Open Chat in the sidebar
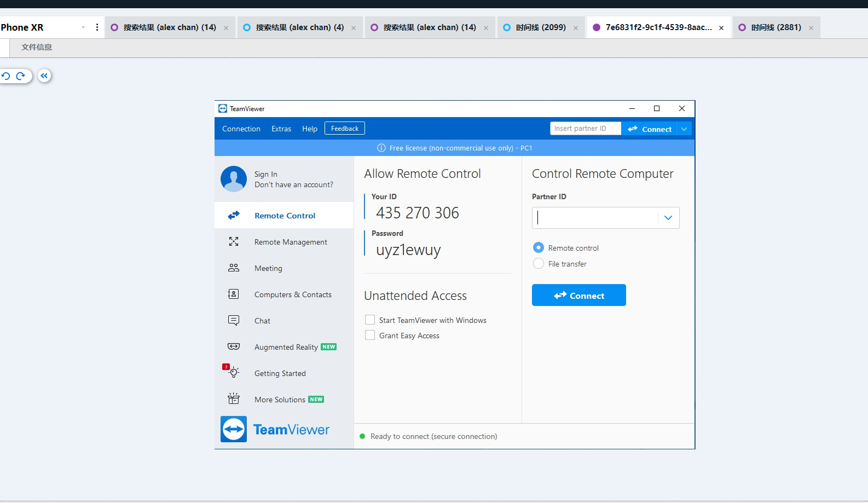868x503 pixels. point(284,321)
